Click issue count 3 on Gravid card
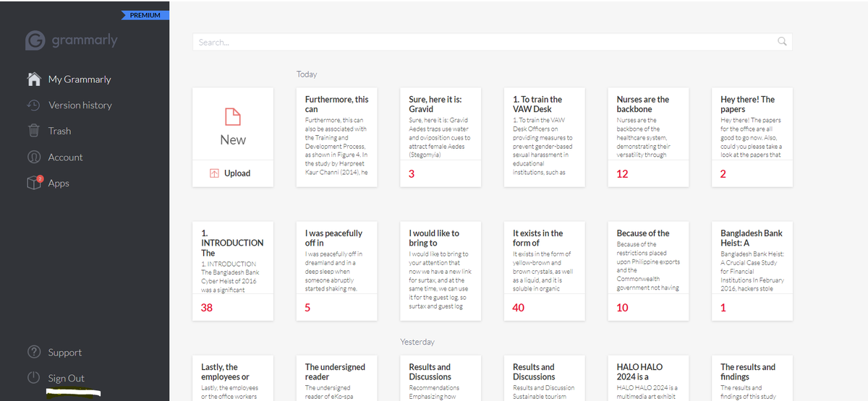Image resolution: width=868 pixels, height=401 pixels. [411, 174]
